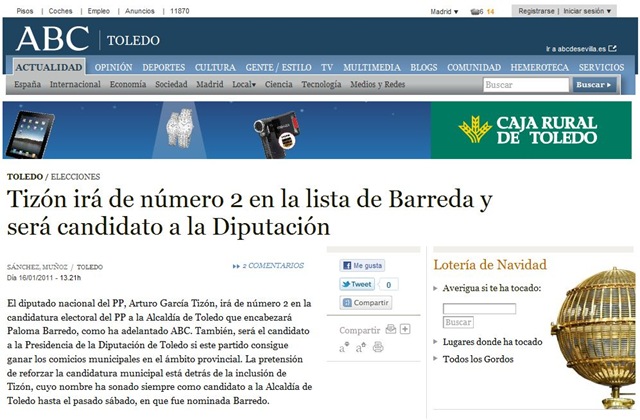Decrease article font size icon
Viewport: 640px width, 420px height.
(x=344, y=348)
